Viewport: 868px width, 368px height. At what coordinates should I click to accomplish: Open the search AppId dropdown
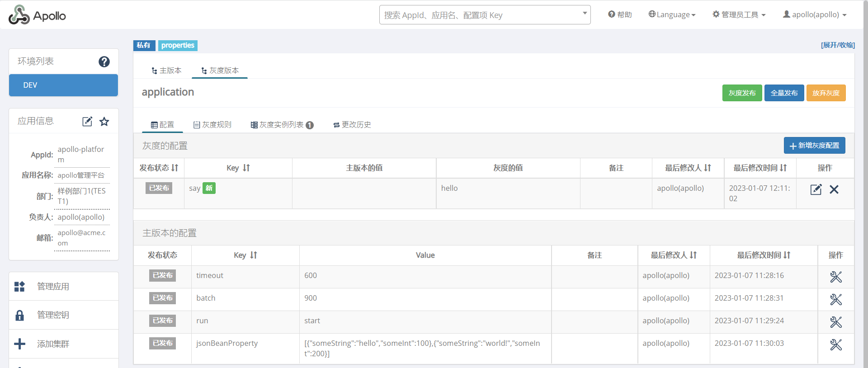point(585,13)
